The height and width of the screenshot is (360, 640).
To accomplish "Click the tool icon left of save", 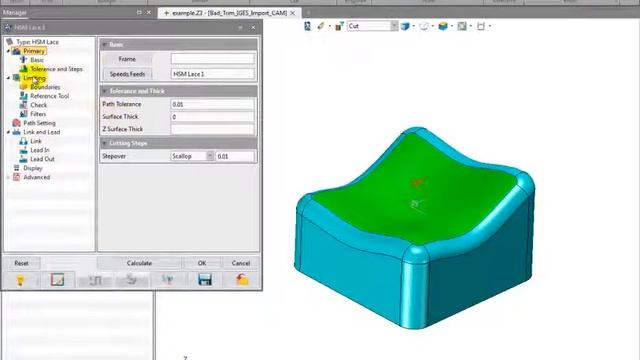I will pyautogui.click(x=168, y=280).
